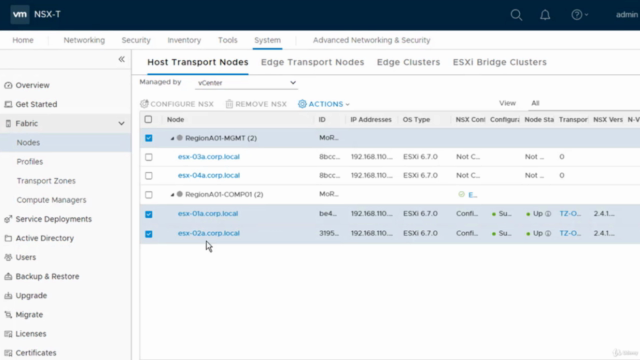
Task: Open TZ-O transport zone link for esx-02a
Action: tap(570, 233)
